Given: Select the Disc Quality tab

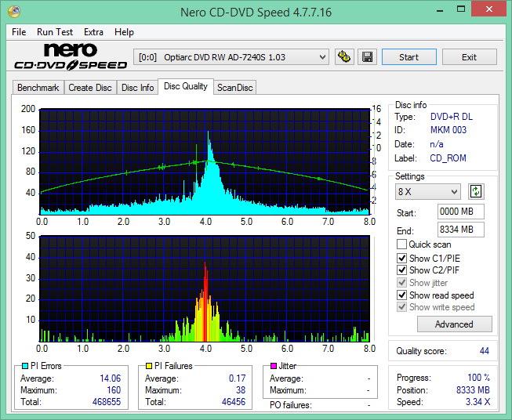Looking at the screenshot, I should coord(186,86).
